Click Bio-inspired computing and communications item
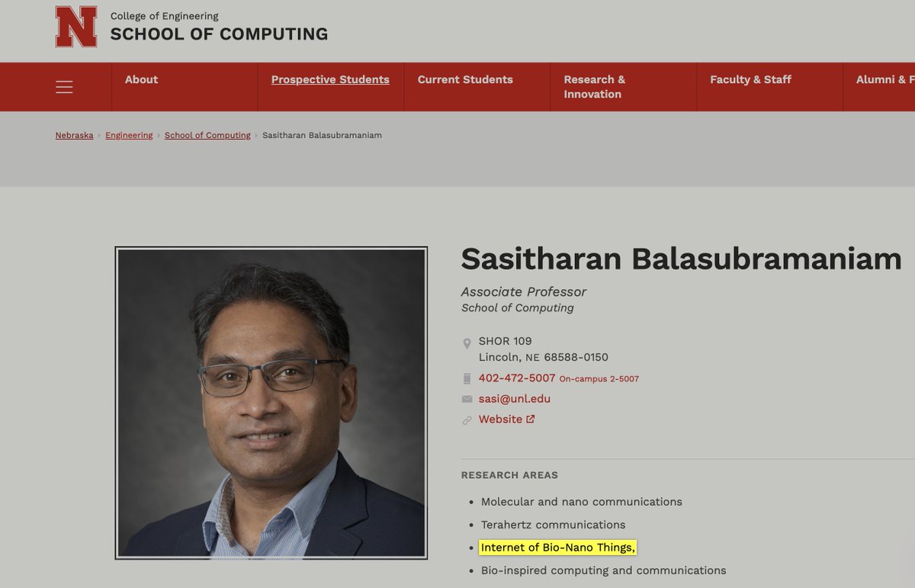 coord(604,570)
